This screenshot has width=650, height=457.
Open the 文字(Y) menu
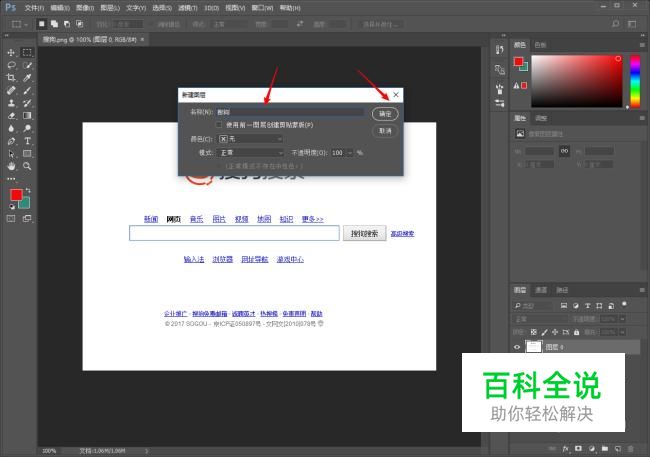136,8
